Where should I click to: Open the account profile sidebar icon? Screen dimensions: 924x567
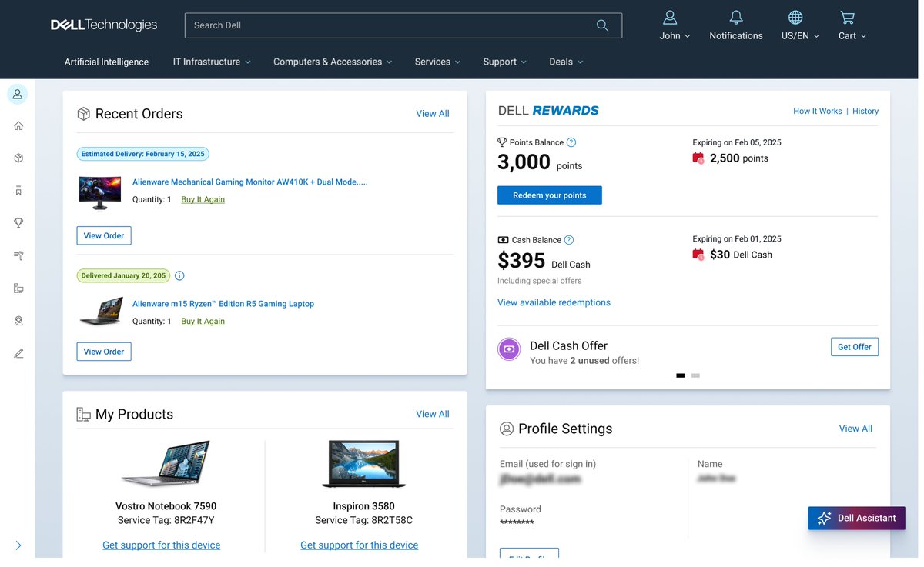[x=18, y=94]
